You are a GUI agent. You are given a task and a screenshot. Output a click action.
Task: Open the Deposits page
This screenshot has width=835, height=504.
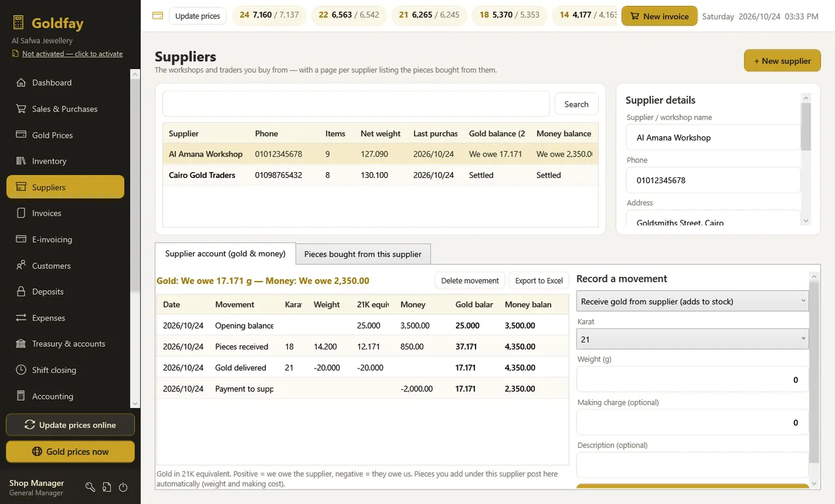click(65, 291)
